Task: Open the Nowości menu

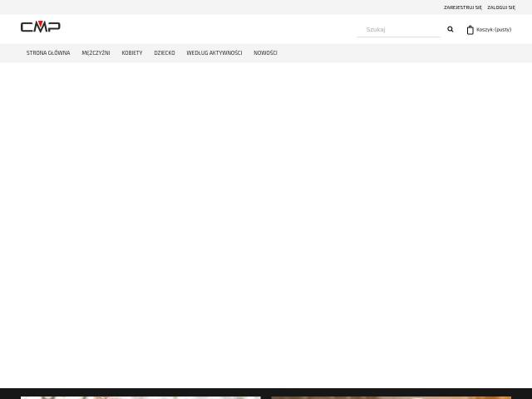Action: (265, 53)
